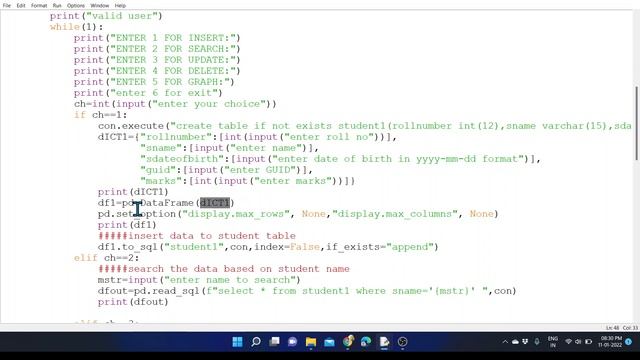This screenshot has height=360, width=640.
Task: Click the "ENTER 2 FOR SEARCH:" print line
Action: pos(157,49)
